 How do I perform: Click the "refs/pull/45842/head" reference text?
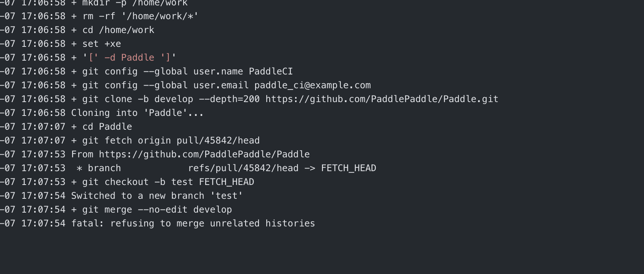click(x=243, y=168)
